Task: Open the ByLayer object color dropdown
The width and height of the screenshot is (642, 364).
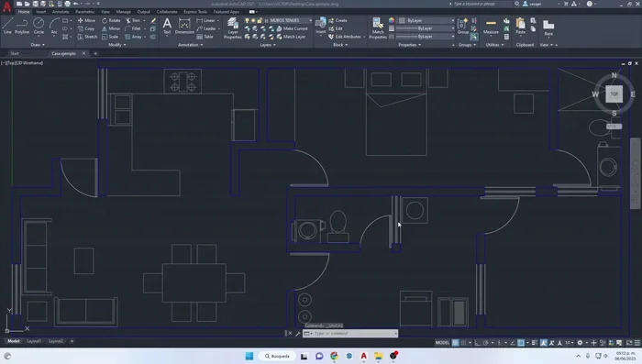Action: [426, 20]
